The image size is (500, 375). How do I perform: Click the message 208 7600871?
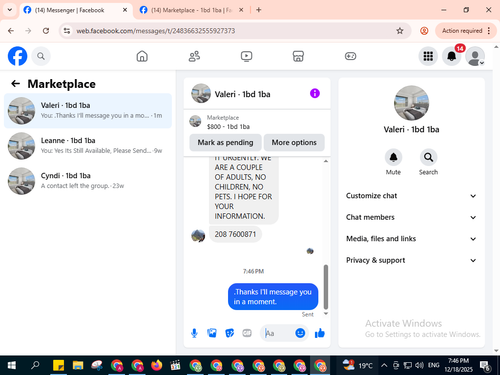[235, 234]
